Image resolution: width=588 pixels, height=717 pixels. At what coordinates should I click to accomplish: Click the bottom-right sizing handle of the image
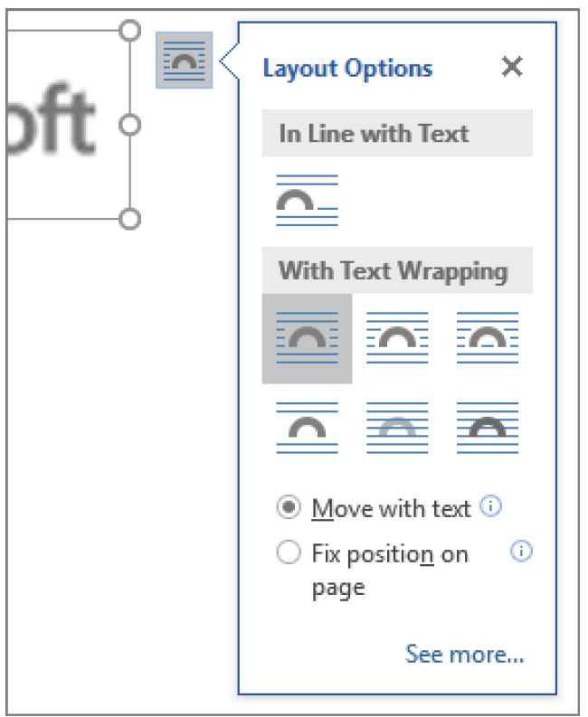tap(129, 219)
